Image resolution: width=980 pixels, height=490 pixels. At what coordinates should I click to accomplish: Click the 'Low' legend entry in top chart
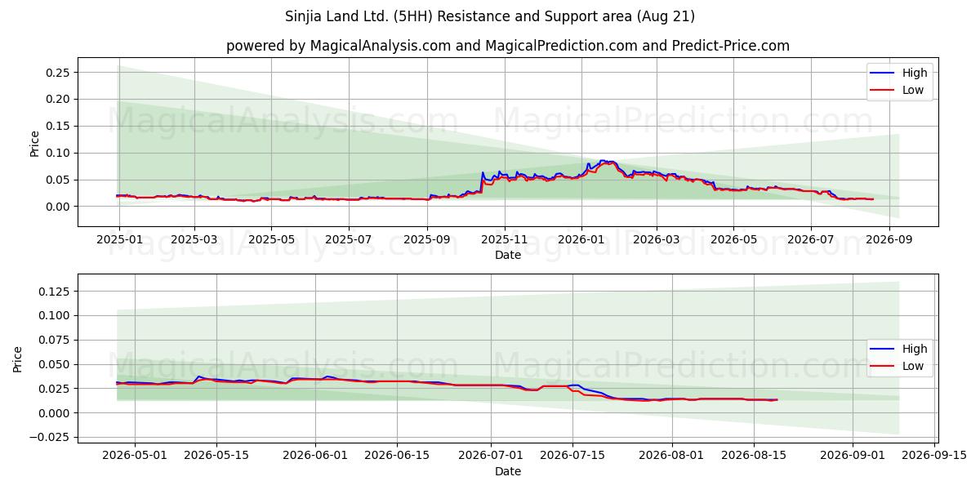point(899,90)
